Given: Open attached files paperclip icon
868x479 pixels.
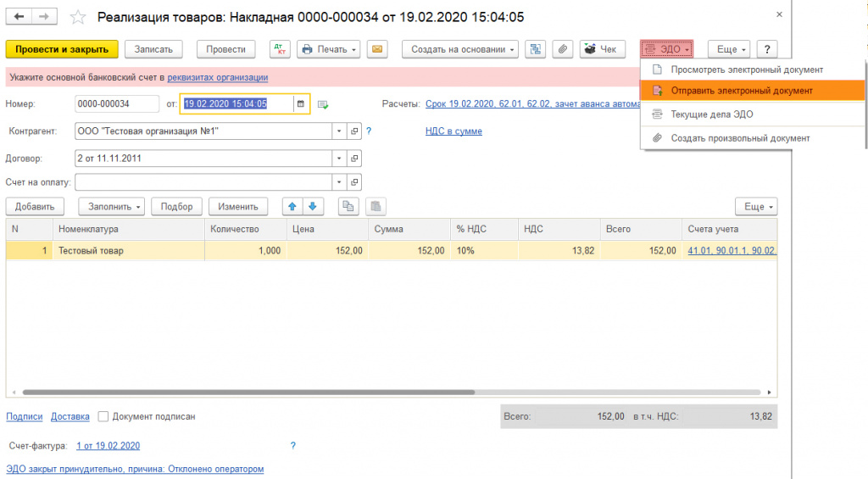Looking at the screenshot, I should point(563,49).
